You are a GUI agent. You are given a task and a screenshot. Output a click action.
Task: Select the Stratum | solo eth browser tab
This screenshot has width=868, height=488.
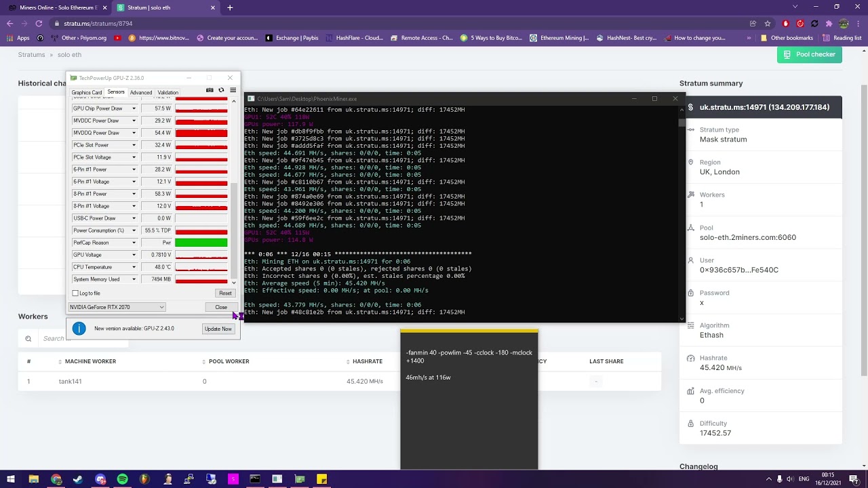coord(165,7)
